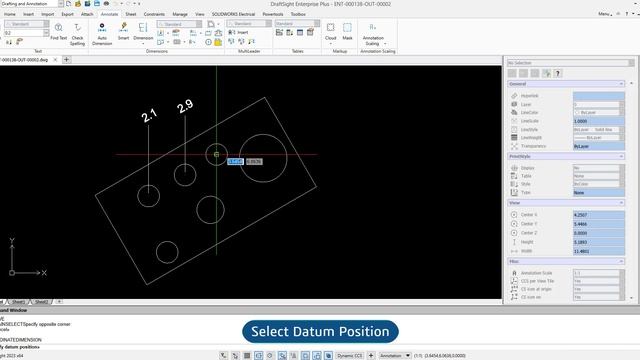Select the Mask markup tool
Image resolution: width=640 pixels, height=360 pixels.
tap(347, 31)
